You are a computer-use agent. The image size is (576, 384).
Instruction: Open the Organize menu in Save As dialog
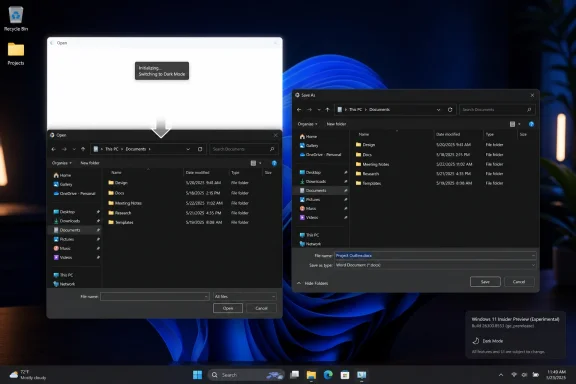click(308, 124)
